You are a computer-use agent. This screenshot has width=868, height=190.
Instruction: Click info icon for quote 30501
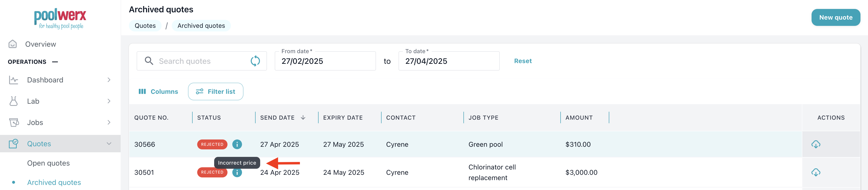(x=237, y=173)
